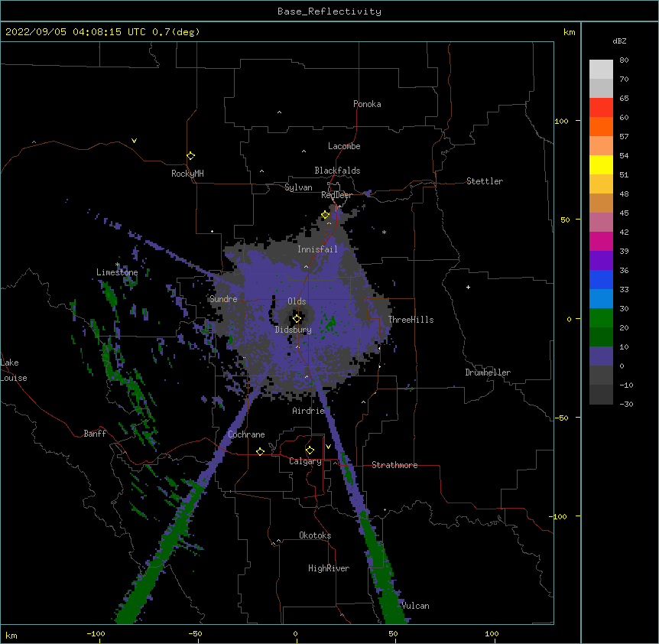Select the Banff label
The width and height of the screenshot is (659, 644).
coord(95,434)
